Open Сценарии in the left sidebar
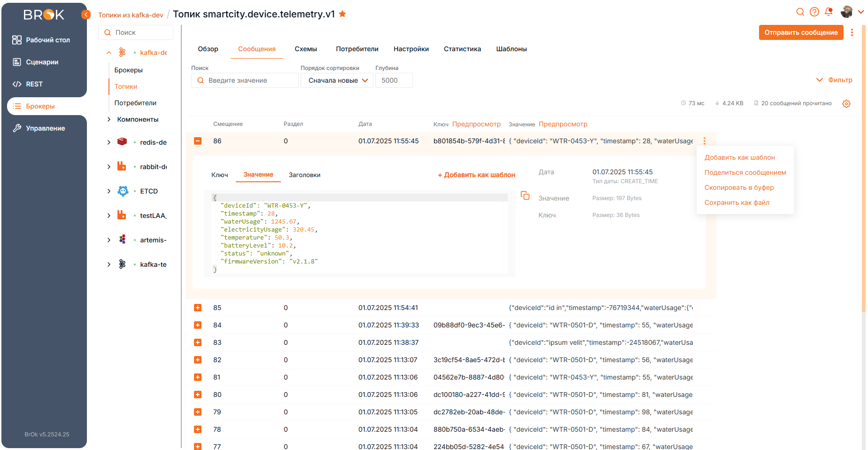 click(x=42, y=62)
